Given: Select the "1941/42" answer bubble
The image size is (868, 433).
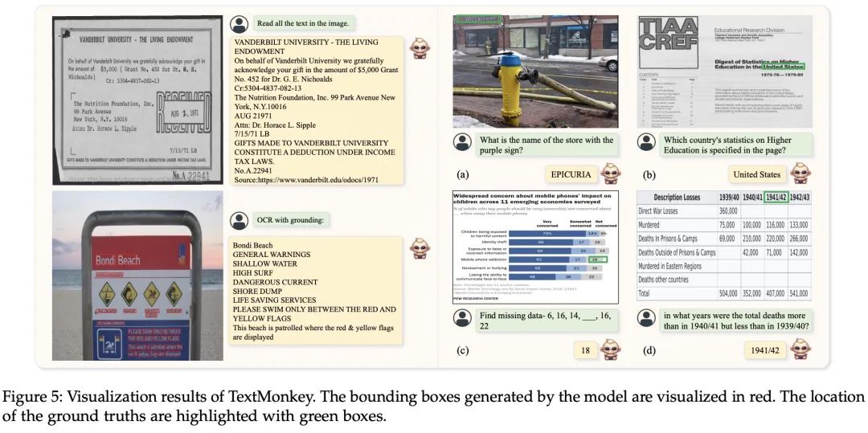Looking at the screenshot, I should pyautogui.click(x=765, y=350).
